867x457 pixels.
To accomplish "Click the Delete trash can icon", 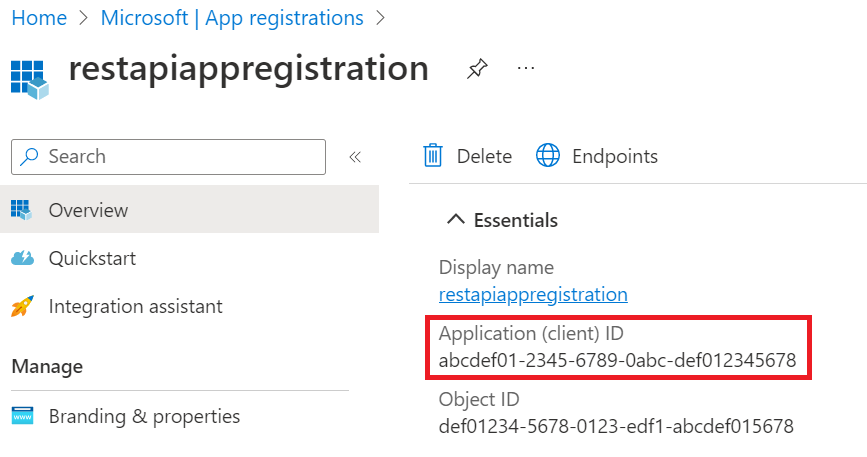I will (x=433, y=156).
